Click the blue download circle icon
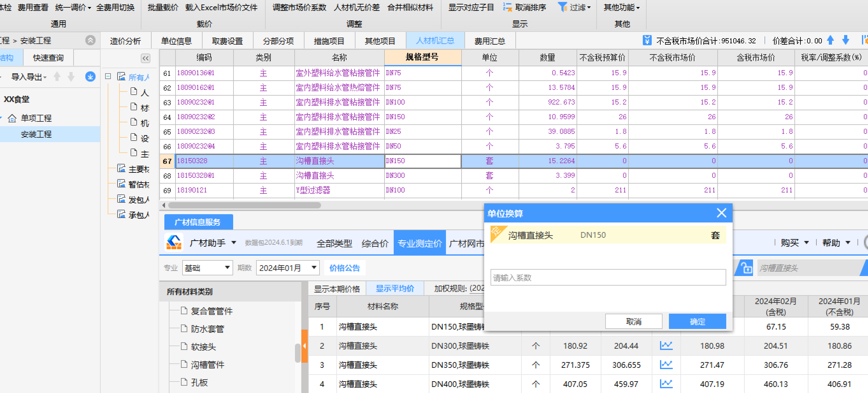The image size is (868, 393). pos(90,76)
